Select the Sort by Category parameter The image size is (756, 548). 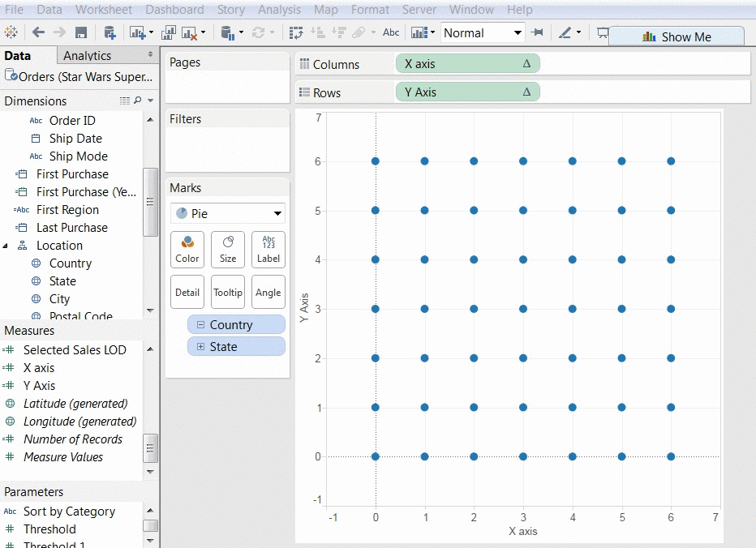pos(69,512)
